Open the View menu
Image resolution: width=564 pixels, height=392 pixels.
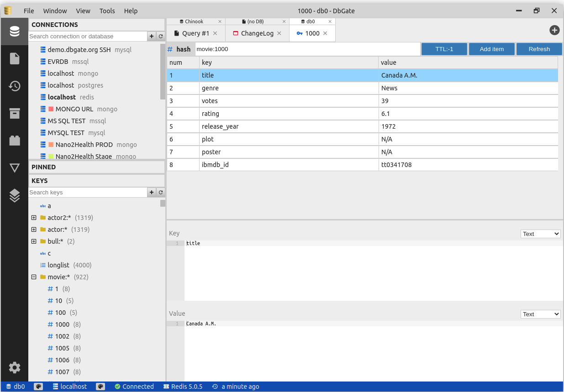tap(83, 10)
